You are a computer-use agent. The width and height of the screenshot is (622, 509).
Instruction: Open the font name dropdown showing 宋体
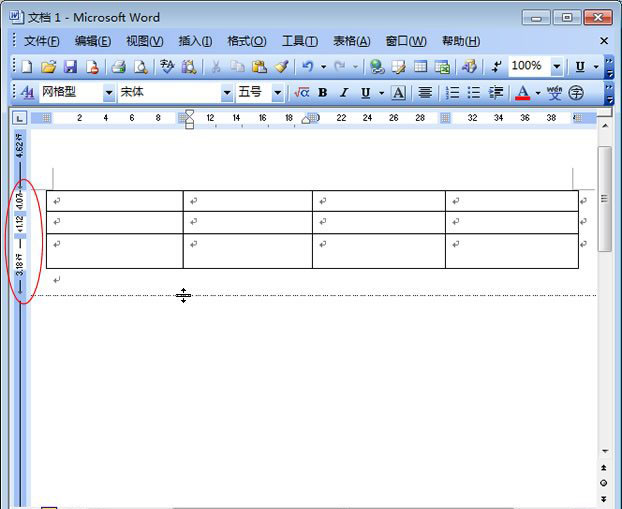227,93
